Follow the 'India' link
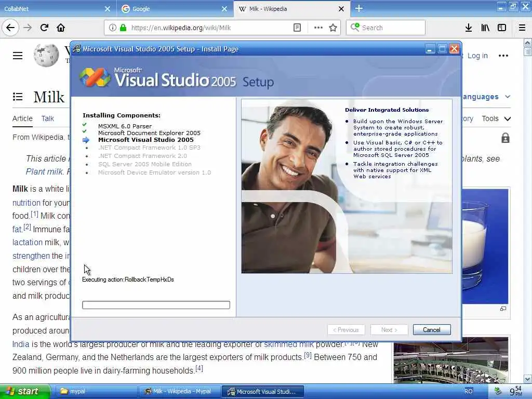 point(21,344)
